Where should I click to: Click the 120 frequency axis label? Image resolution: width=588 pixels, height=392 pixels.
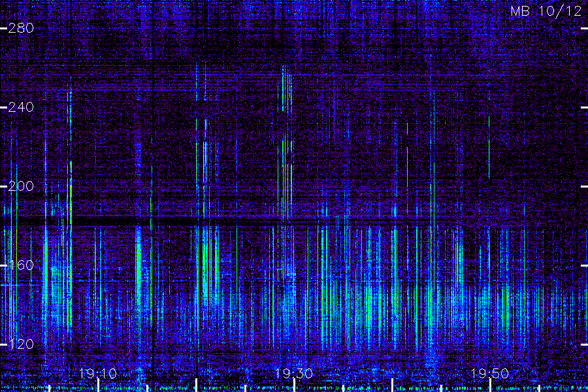[x=21, y=344]
